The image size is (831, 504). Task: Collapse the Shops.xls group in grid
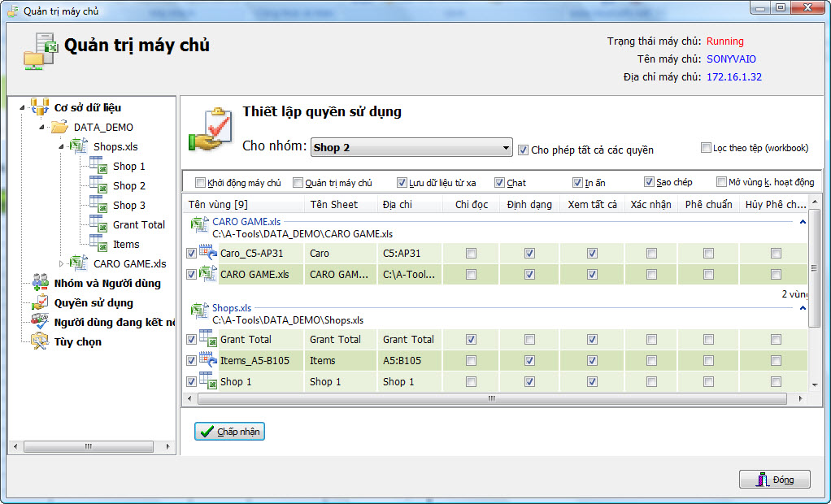(803, 308)
